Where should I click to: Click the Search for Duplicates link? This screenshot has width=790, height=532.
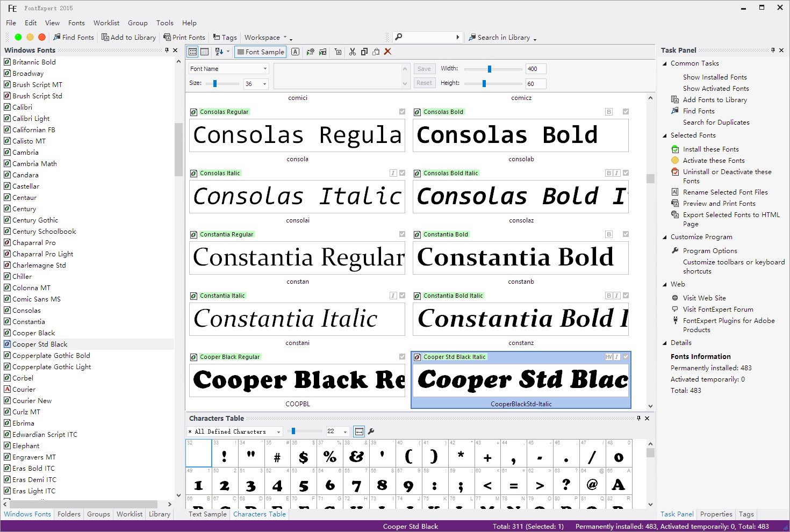coord(716,122)
